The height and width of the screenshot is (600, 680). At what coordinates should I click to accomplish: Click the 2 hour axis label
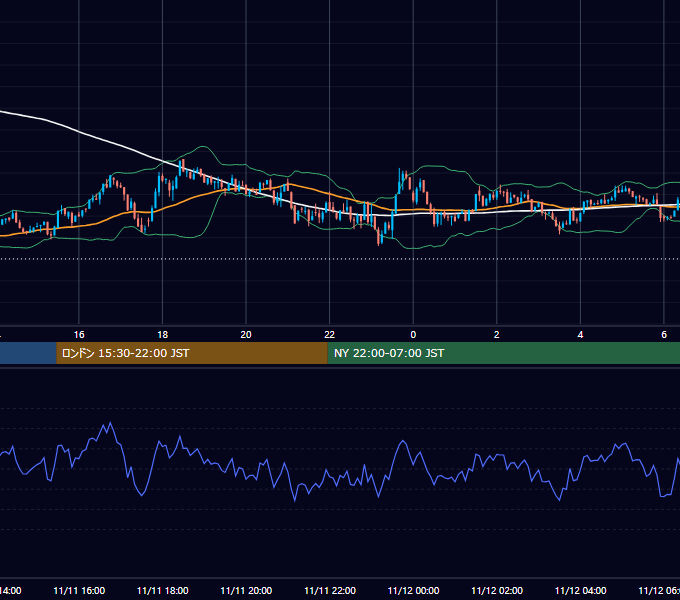[x=497, y=335]
